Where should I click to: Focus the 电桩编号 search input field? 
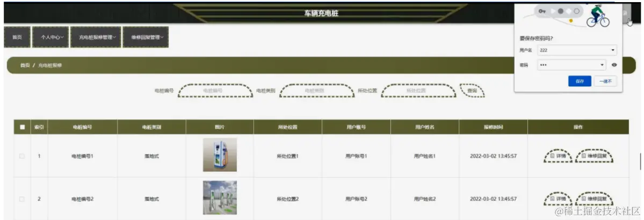pyautogui.click(x=215, y=90)
